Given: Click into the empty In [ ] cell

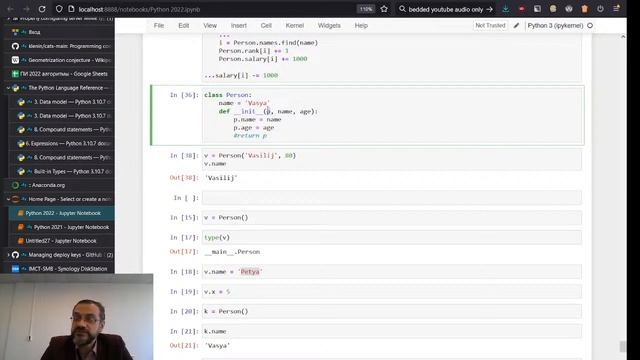Looking at the screenshot, I should pos(392,198).
